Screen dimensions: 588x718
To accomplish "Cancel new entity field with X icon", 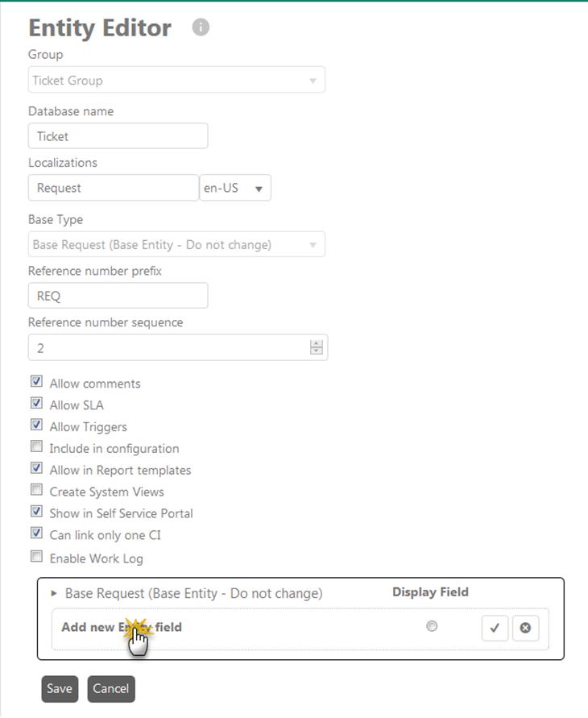I will [525, 628].
